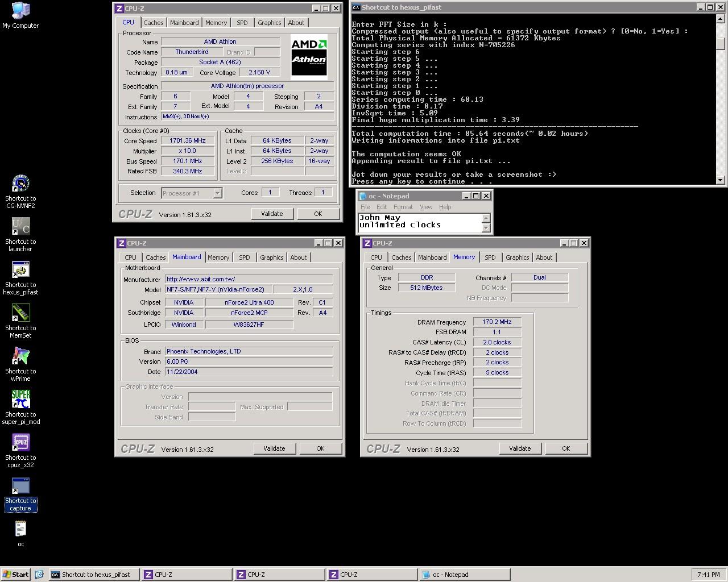Open the About tab in the Memory window
This screenshot has width=728, height=582.
544,257
